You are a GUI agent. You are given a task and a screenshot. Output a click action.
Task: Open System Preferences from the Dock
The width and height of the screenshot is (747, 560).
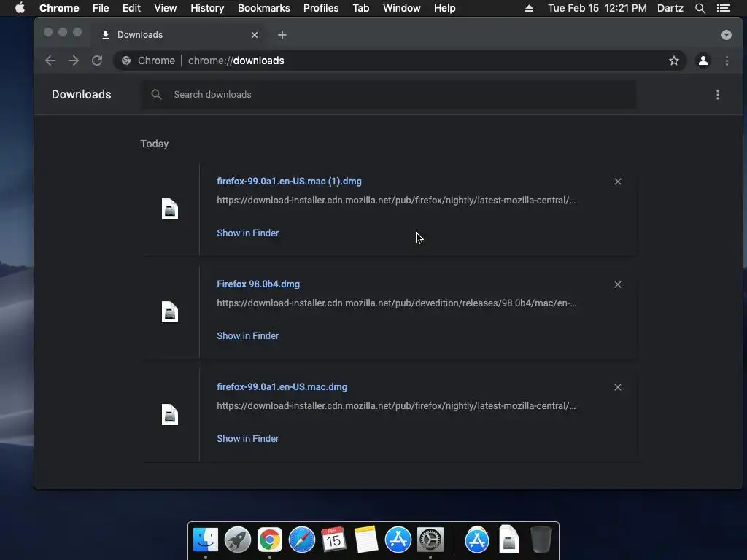coord(430,540)
